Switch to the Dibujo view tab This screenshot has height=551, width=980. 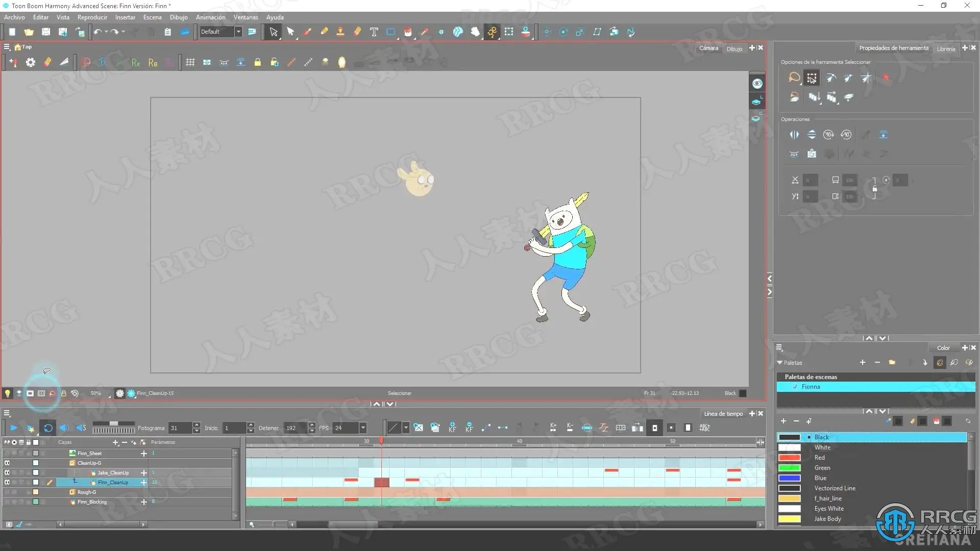[x=734, y=48]
